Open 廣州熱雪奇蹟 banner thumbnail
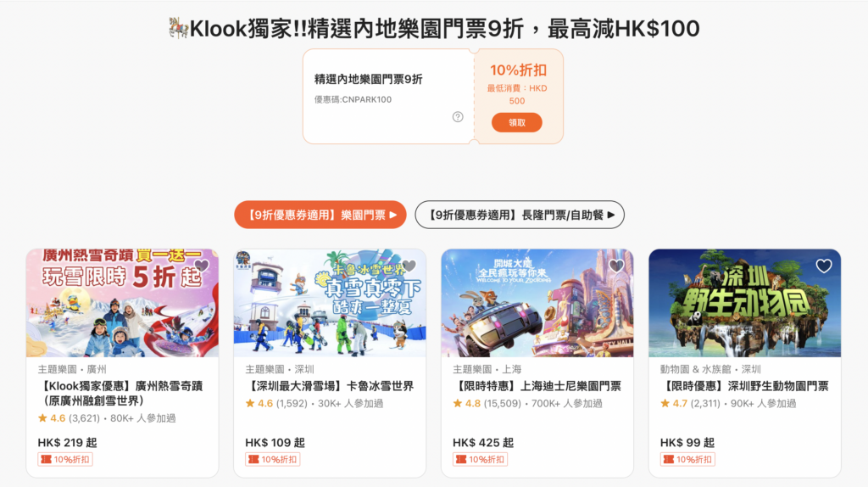The height and width of the screenshot is (487, 868). (122, 303)
